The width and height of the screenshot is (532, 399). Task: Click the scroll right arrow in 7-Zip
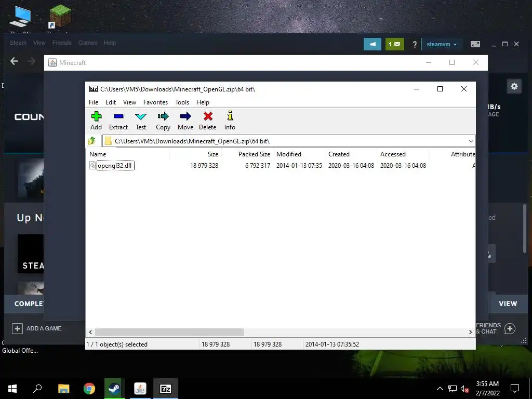(470, 332)
